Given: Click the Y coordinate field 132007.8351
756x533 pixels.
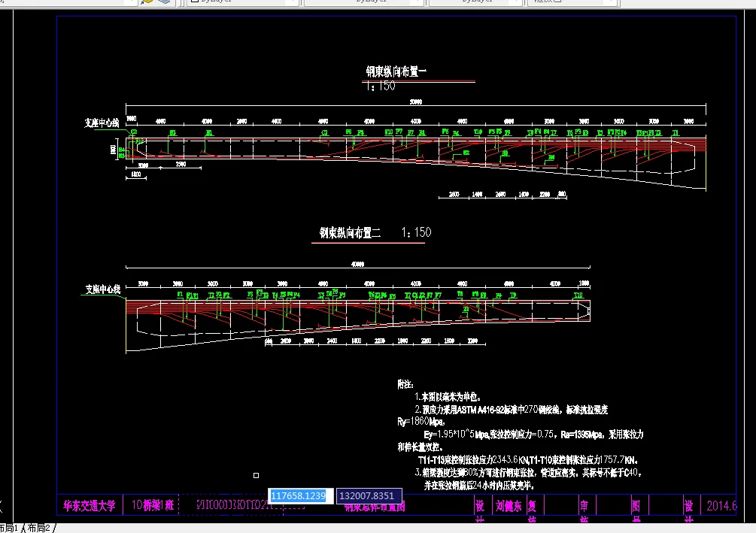Looking at the screenshot, I should (x=369, y=495).
